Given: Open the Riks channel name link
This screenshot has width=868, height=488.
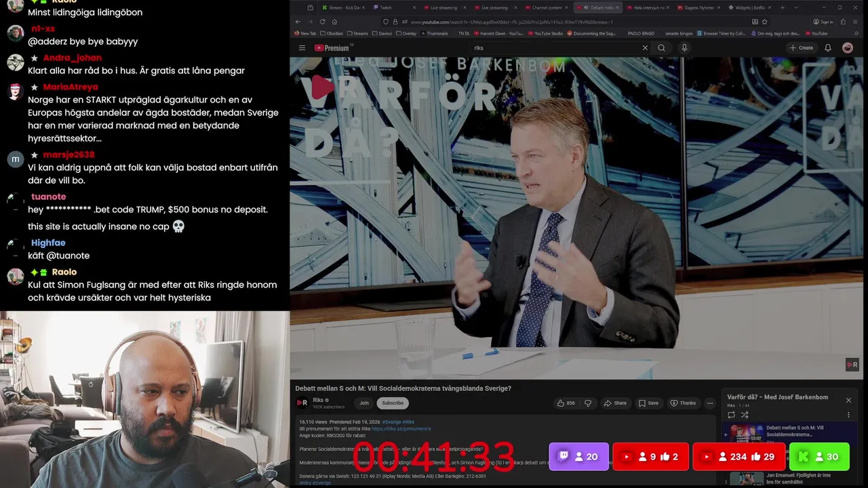Looking at the screenshot, I should (317, 400).
